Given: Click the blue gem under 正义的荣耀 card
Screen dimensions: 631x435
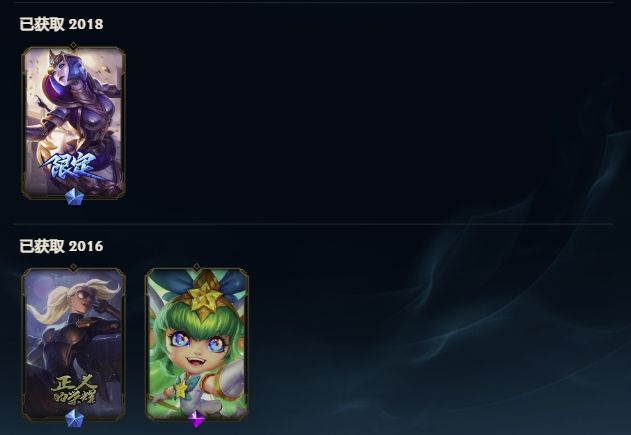Looking at the screenshot, I should (74, 419).
